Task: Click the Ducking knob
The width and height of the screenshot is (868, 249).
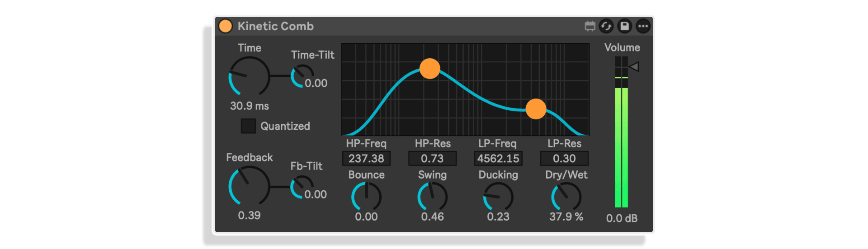Action: point(498,197)
